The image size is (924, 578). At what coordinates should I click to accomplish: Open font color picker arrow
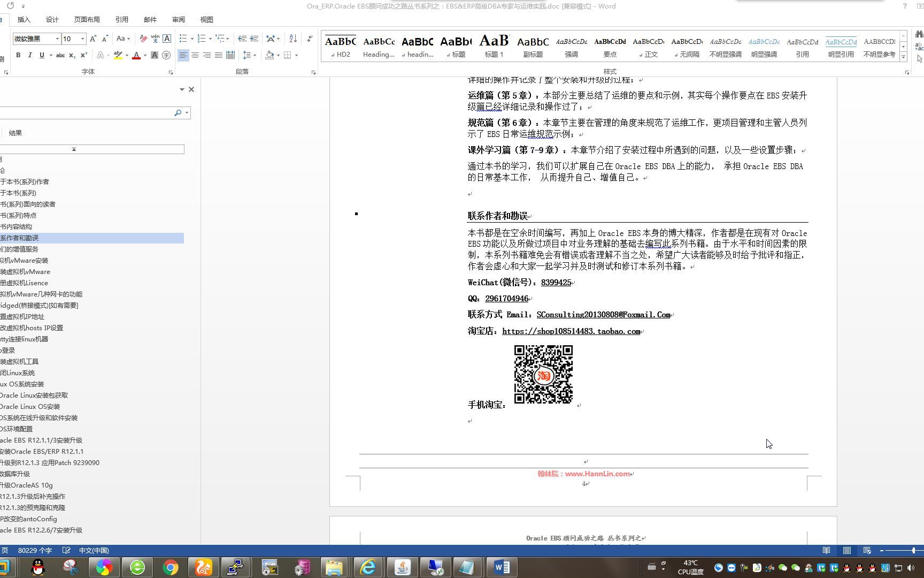(x=145, y=55)
